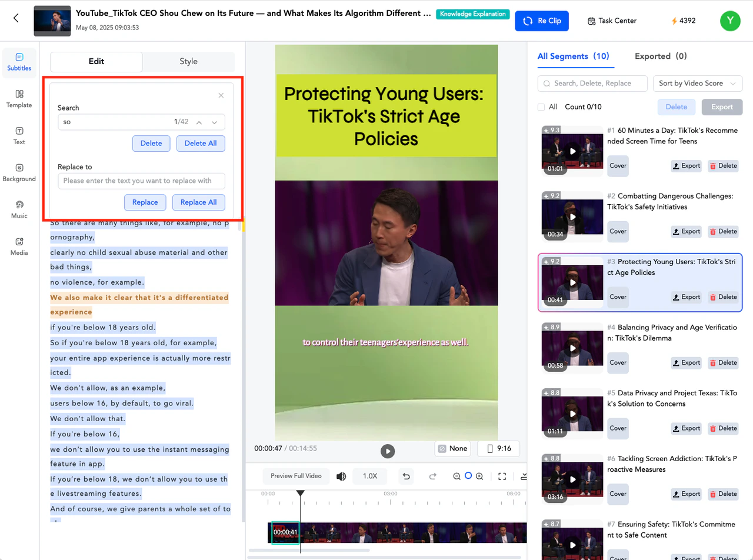Open the user avatar Y menu
753x560 pixels.
[730, 21]
